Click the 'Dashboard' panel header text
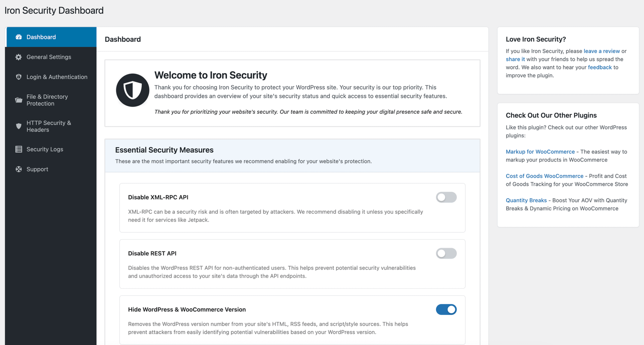644x345 pixels. [123, 39]
